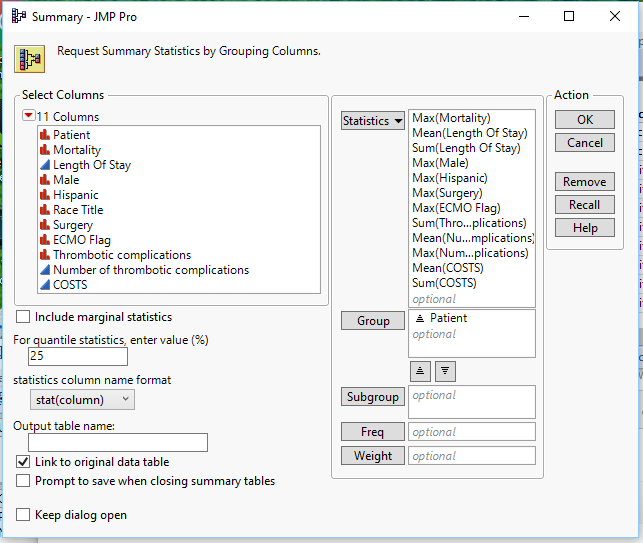Click the Summary platform icon beside the description

(30, 59)
